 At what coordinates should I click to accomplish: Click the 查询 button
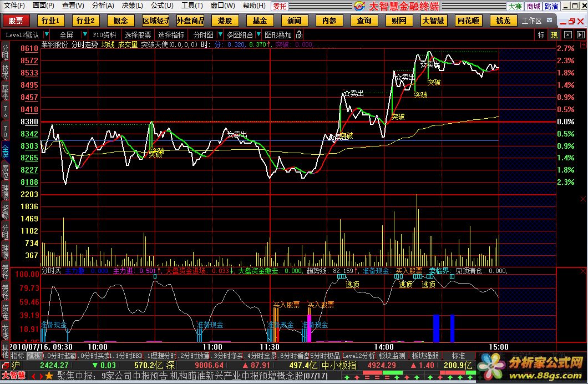[x=364, y=21]
